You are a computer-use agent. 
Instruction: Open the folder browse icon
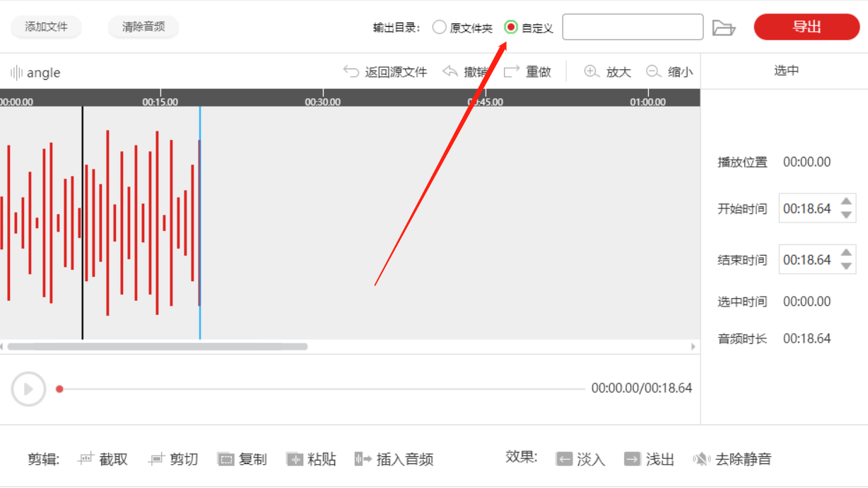click(724, 28)
